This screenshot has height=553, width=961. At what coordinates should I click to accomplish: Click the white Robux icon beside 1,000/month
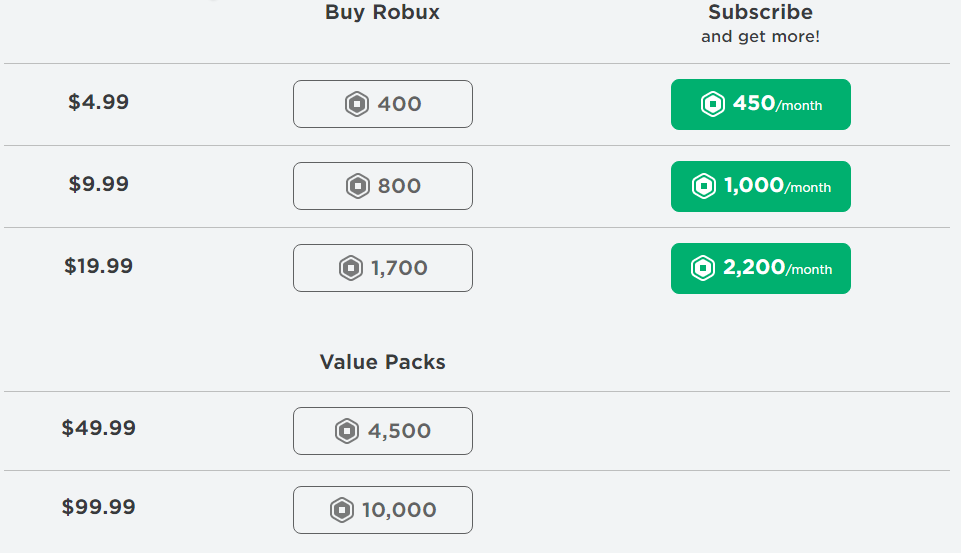[x=704, y=186]
